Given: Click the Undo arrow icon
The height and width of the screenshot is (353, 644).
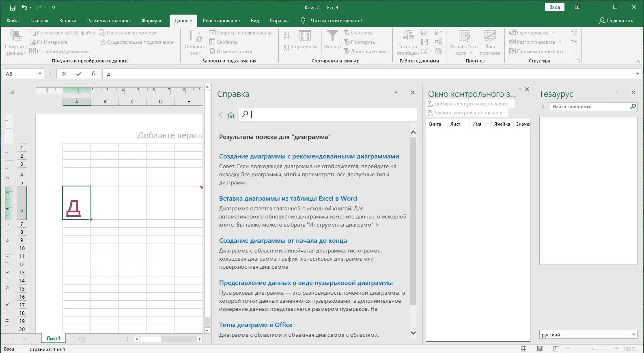Looking at the screenshot, I should click(x=24, y=7).
